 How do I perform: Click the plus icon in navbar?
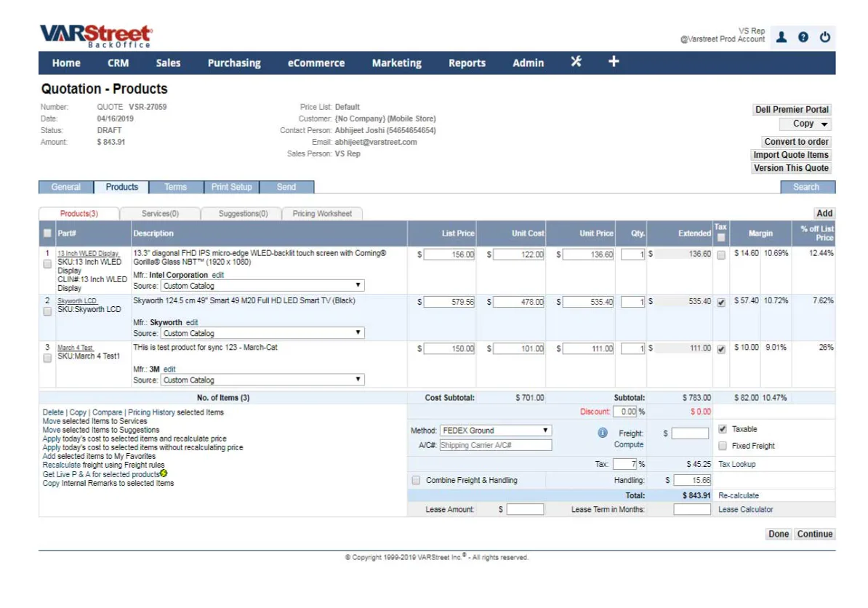pyautogui.click(x=614, y=62)
